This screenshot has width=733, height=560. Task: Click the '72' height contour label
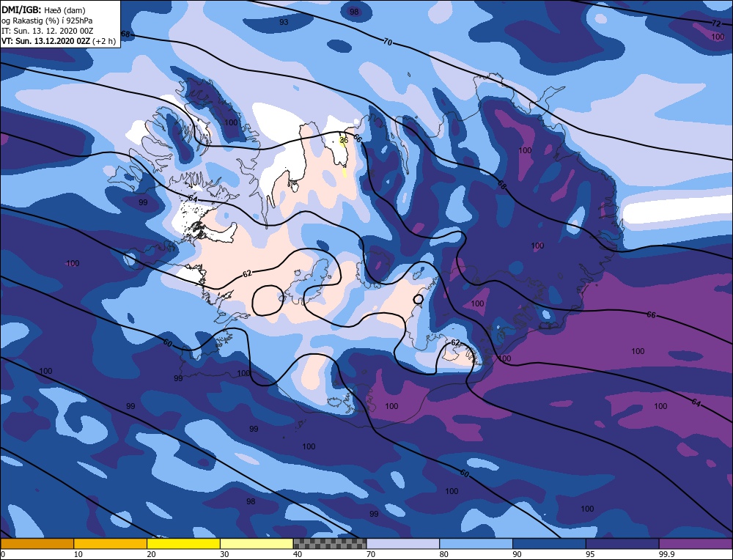pyautogui.click(x=716, y=23)
